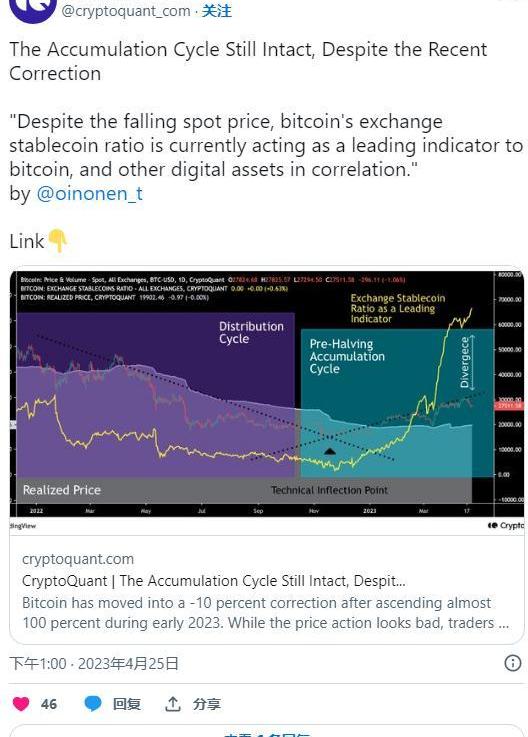Click the CryptoQuant watermark on chart
This screenshot has height=737, width=528.
505,525
